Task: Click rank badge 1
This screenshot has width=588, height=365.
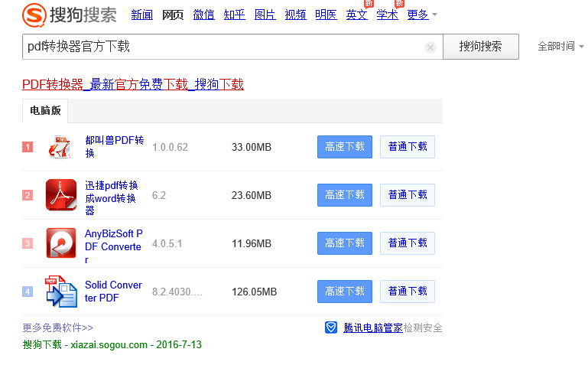Action: tap(28, 147)
